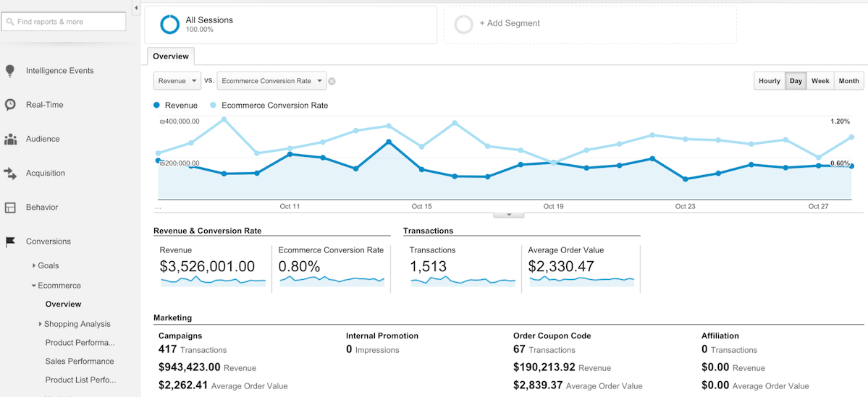Click the $2,839.37 Average Order Value

click(578, 386)
